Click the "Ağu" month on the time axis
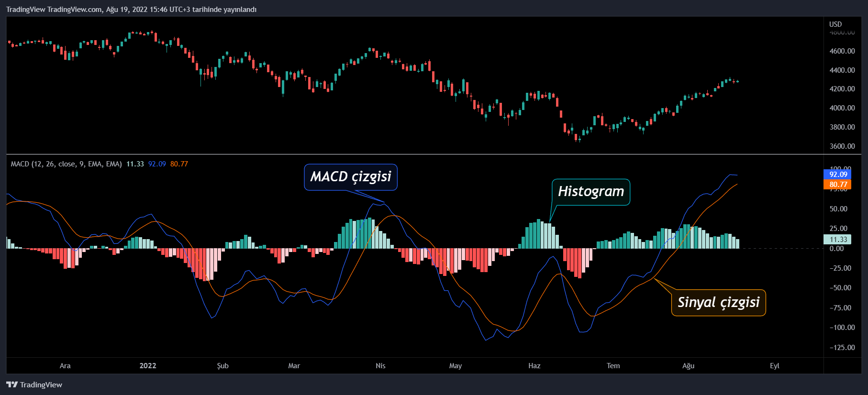Screen dimensions: 868x395 (x=689, y=366)
